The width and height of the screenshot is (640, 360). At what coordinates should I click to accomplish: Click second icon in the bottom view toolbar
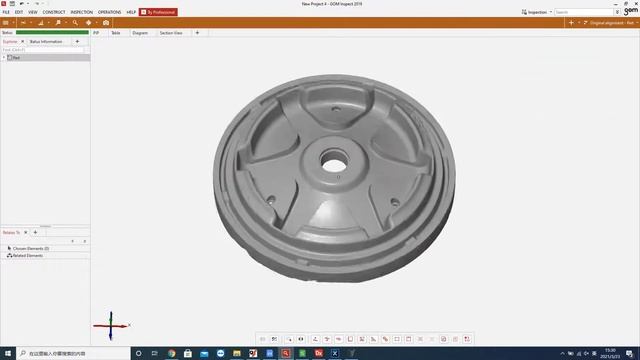coord(274,339)
